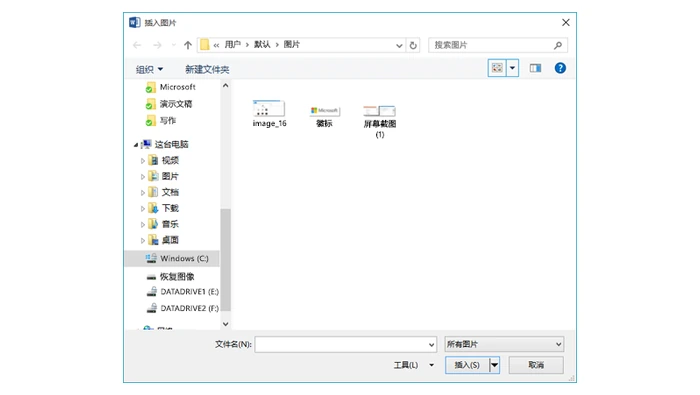Expand the address bar history dropdown

point(399,46)
